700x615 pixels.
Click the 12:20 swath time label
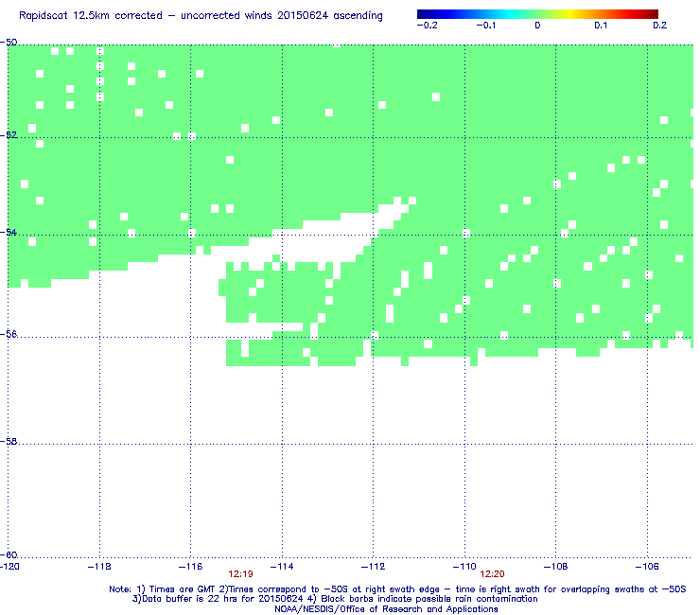[493, 574]
